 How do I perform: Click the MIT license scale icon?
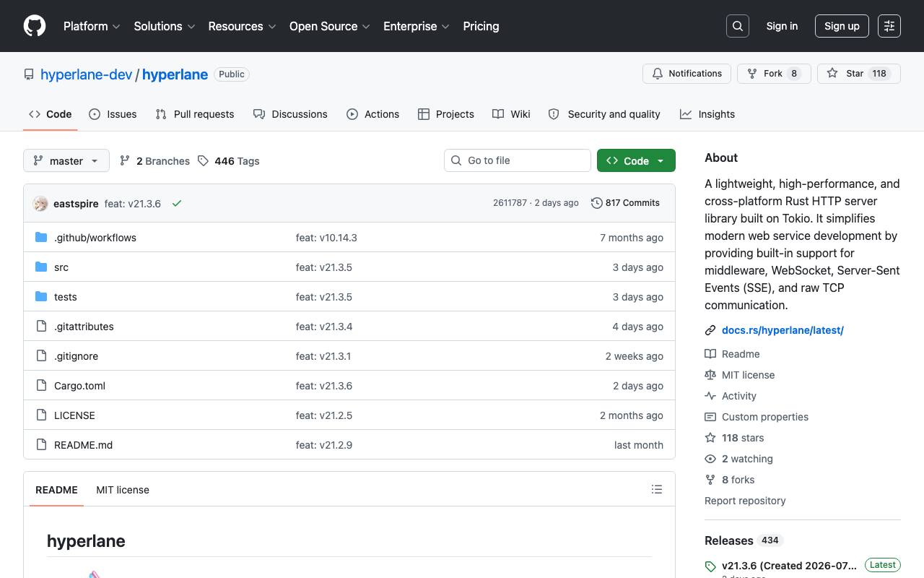pos(710,375)
